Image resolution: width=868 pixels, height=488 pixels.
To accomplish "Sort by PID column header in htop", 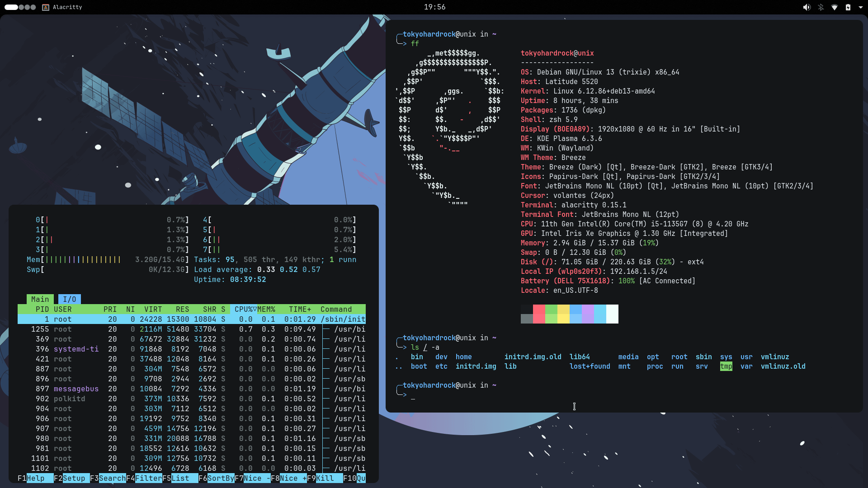I will [x=42, y=309].
